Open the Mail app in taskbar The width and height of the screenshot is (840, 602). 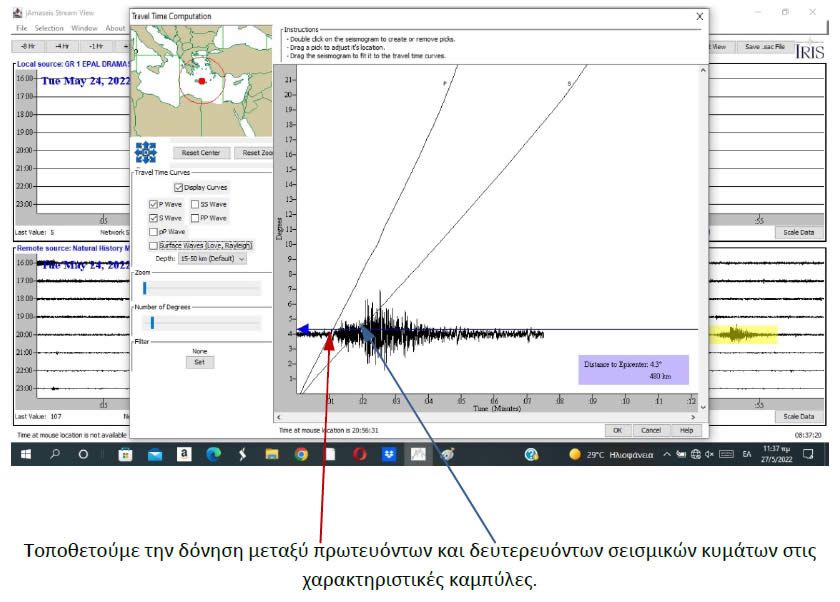click(155, 454)
